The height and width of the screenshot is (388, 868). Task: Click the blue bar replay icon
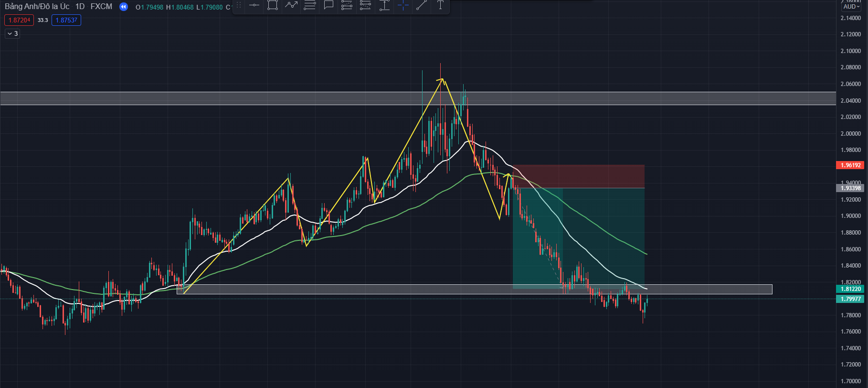pos(124,7)
